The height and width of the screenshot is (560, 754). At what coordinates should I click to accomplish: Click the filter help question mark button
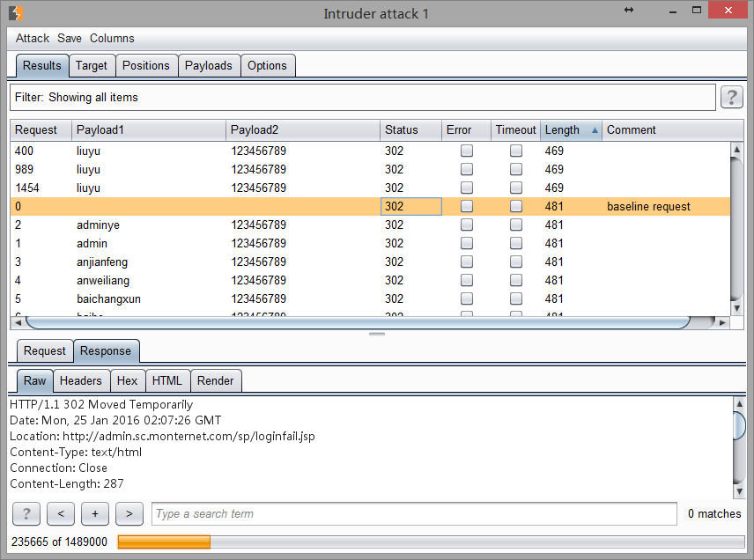[731, 98]
